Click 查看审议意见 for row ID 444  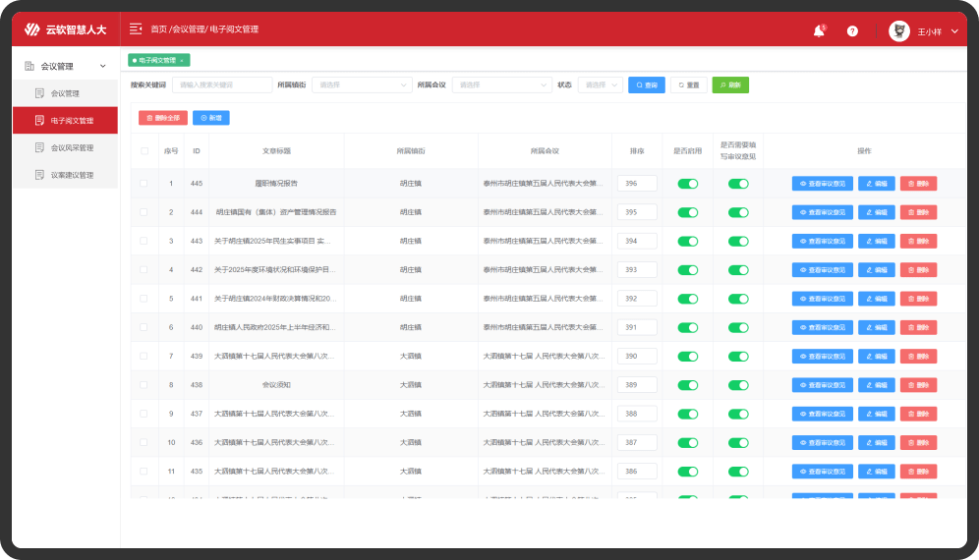pyautogui.click(x=822, y=212)
